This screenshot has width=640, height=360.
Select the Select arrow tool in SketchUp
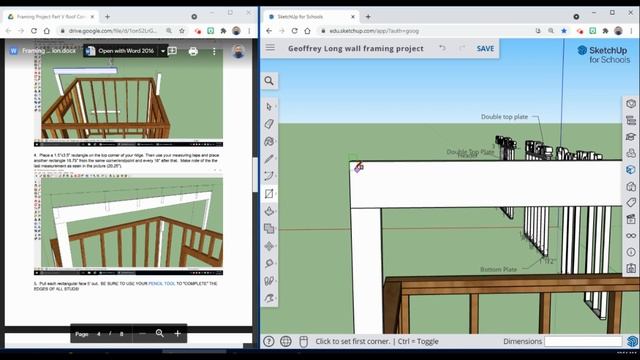click(x=269, y=107)
